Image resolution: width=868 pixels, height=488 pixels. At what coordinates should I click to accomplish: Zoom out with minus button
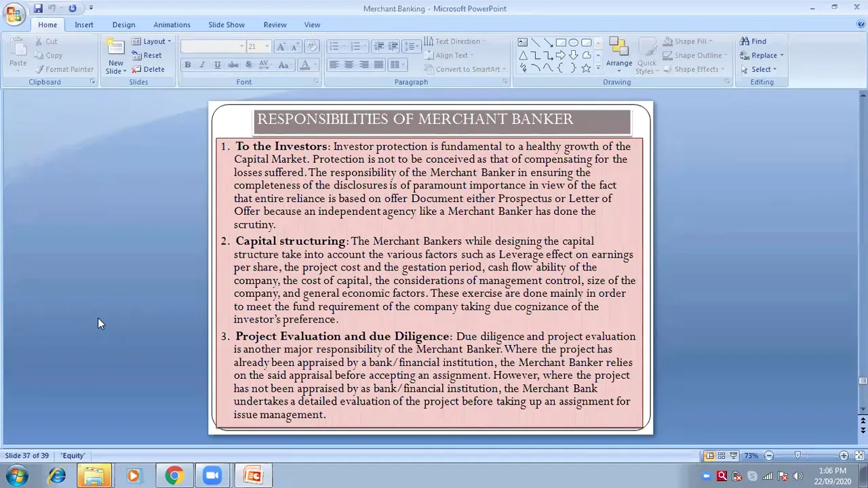click(769, 455)
